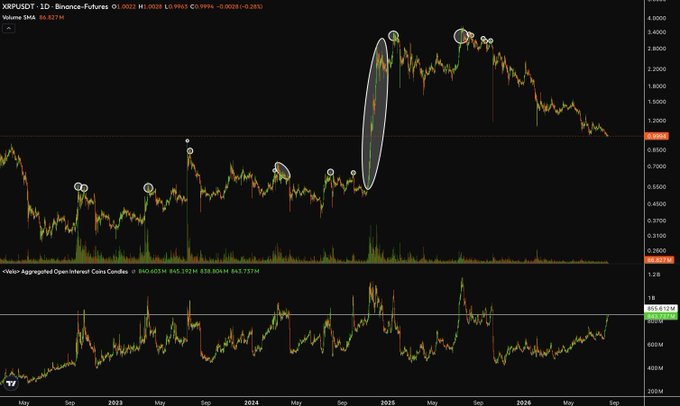Click the 1.2000 price axis label
680x406 pixels.
point(657,121)
